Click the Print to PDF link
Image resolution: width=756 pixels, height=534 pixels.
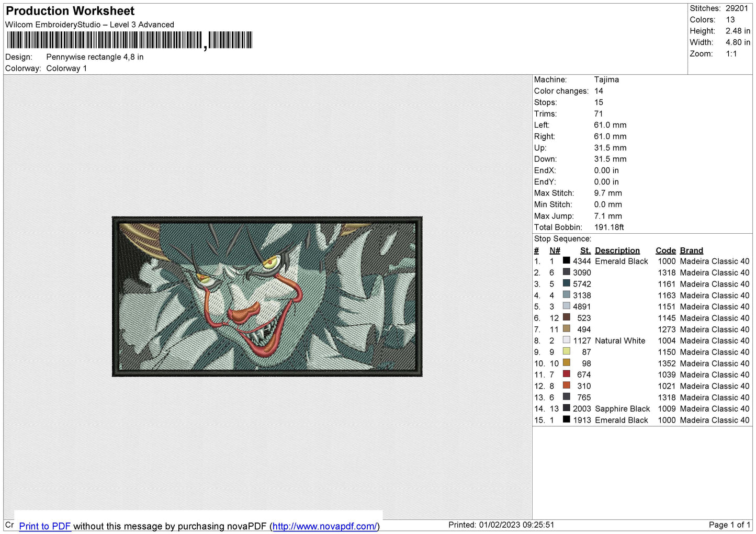tap(44, 526)
